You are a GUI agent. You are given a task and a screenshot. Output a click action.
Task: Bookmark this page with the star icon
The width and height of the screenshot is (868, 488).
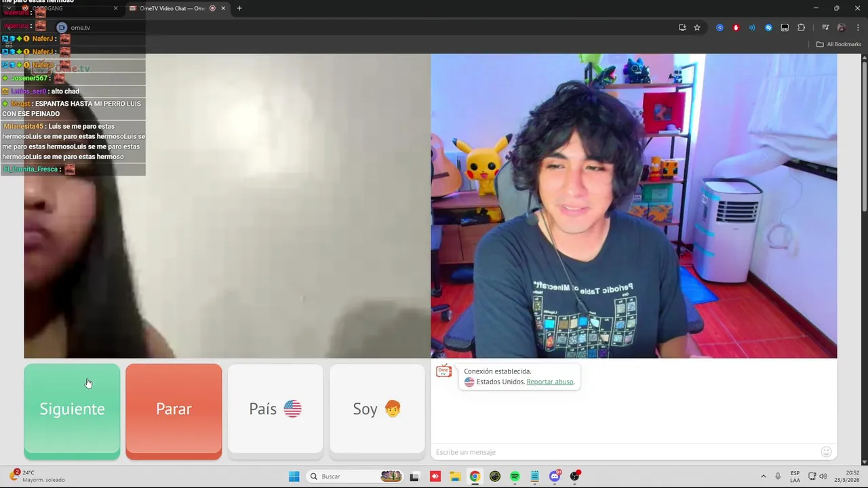[696, 28]
